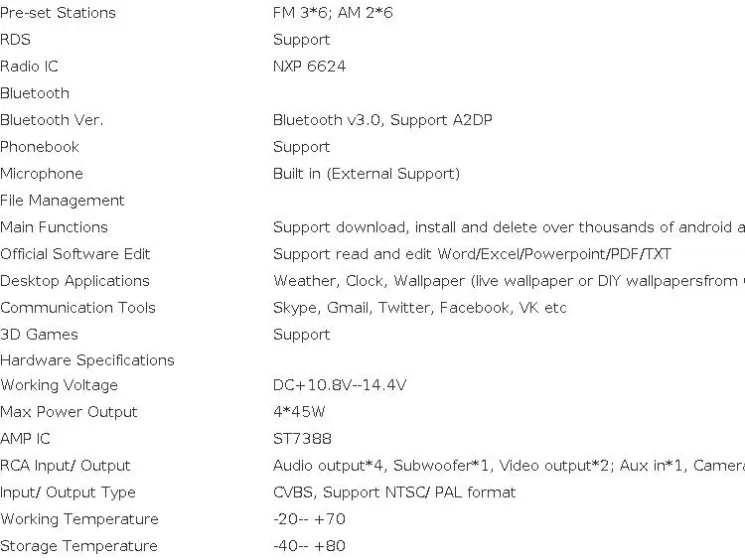Click the "Pre-set Stations" label
This screenshot has height=560, width=745.
(x=58, y=13)
